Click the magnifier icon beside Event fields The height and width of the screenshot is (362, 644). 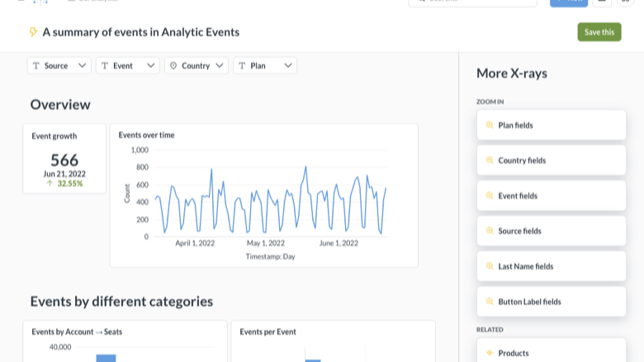(x=490, y=195)
